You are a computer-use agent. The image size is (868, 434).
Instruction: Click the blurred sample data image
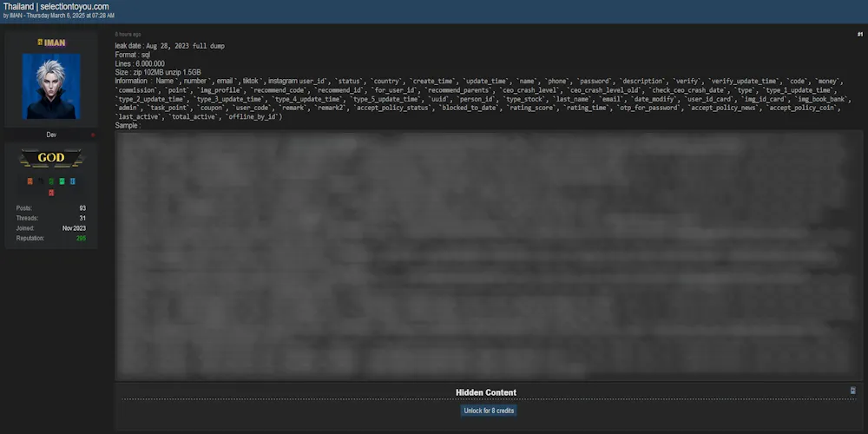[489, 255]
